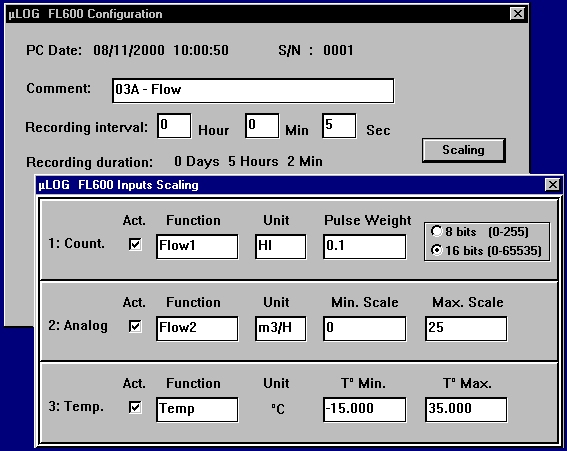Click the PC Date value 08/11/2000
The width and height of the screenshot is (567, 451).
tap(129, 50)
